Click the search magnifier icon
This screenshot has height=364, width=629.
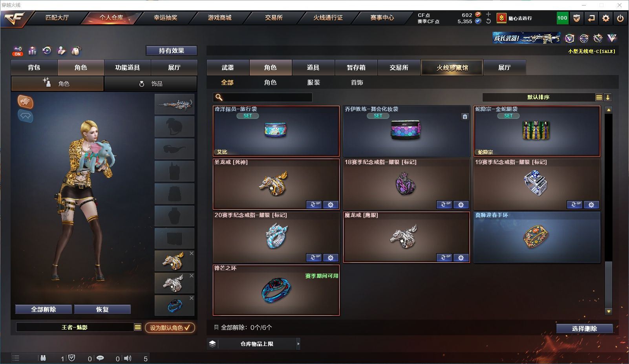click(x=219, y=97)
